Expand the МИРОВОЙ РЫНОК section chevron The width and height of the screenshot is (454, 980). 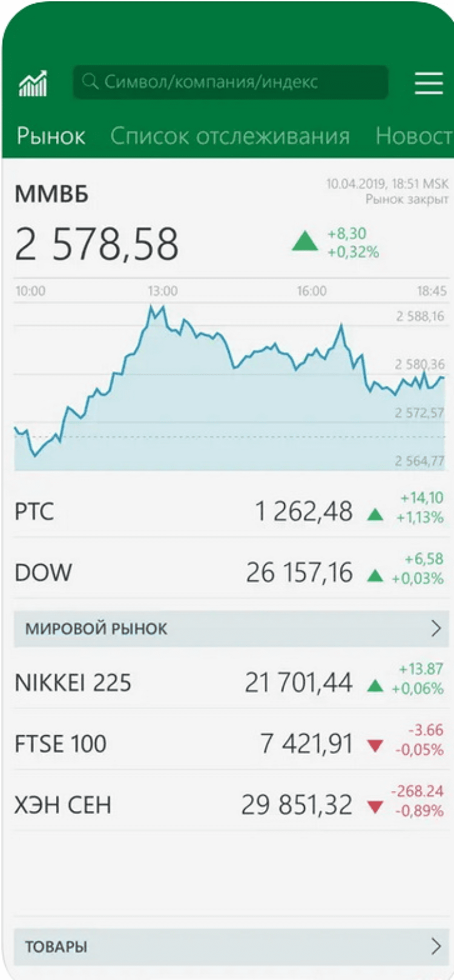(436, 629)
